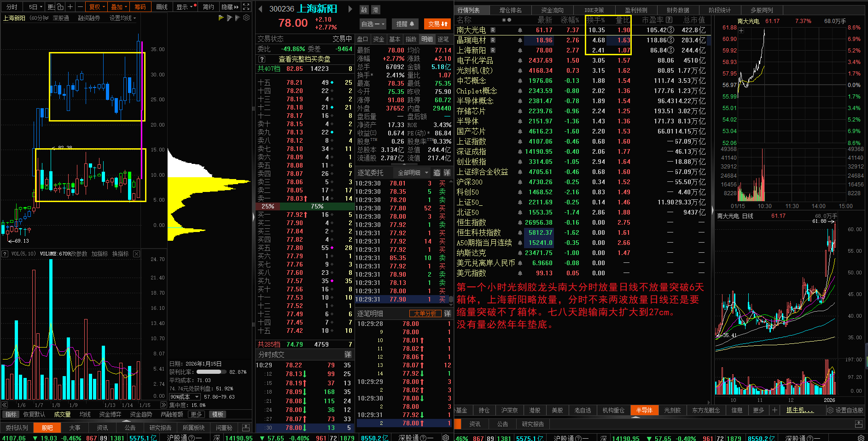The height and width of the screenshot is (441, 868).
Task: Click the 交易 trade button
Action: click(437, 24)
